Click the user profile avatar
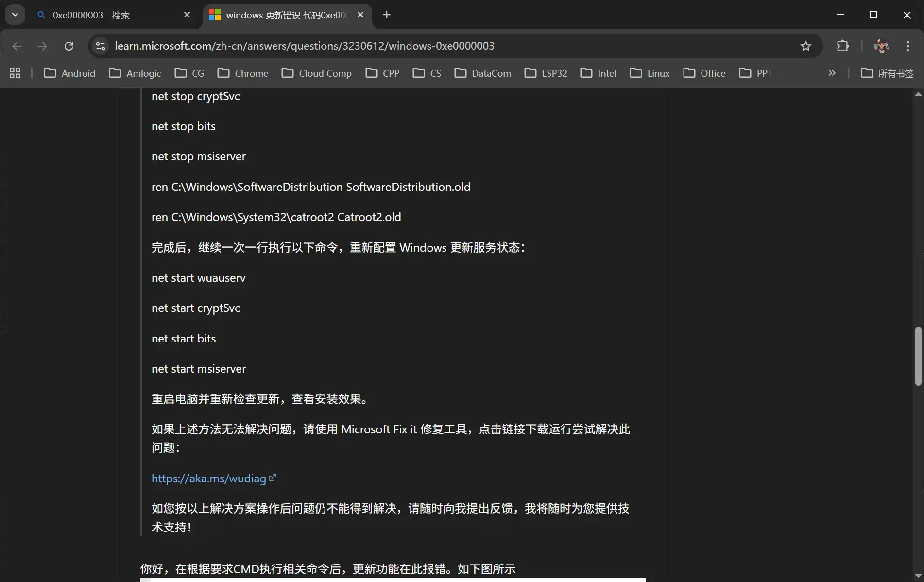The image size is (924, 582). 881,46
